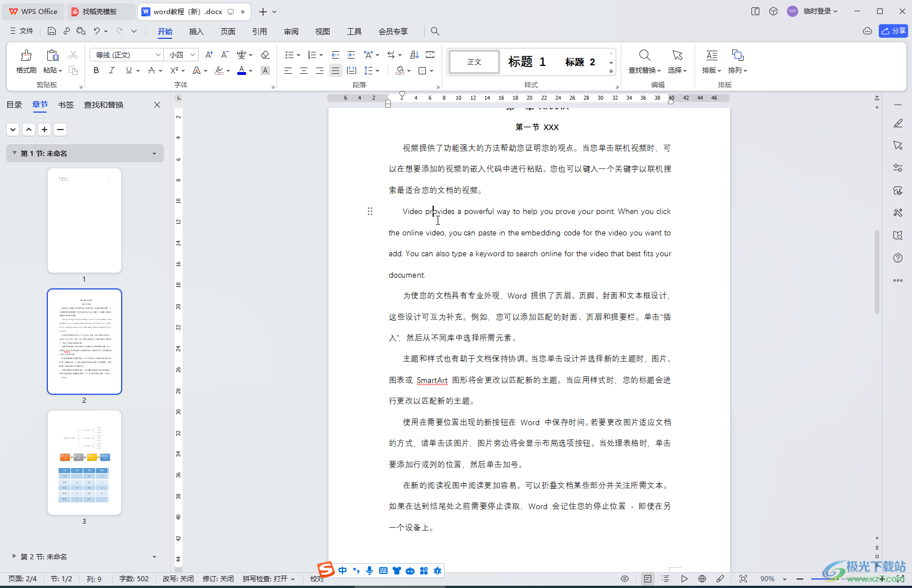Open the 文件 menu
Image resolution: width=912 pixels, height=588 pixels.
click(22, 31)
